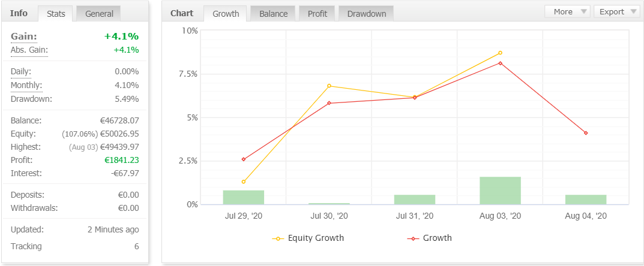Click the Aug 04 red growth point

pos(586,133)
